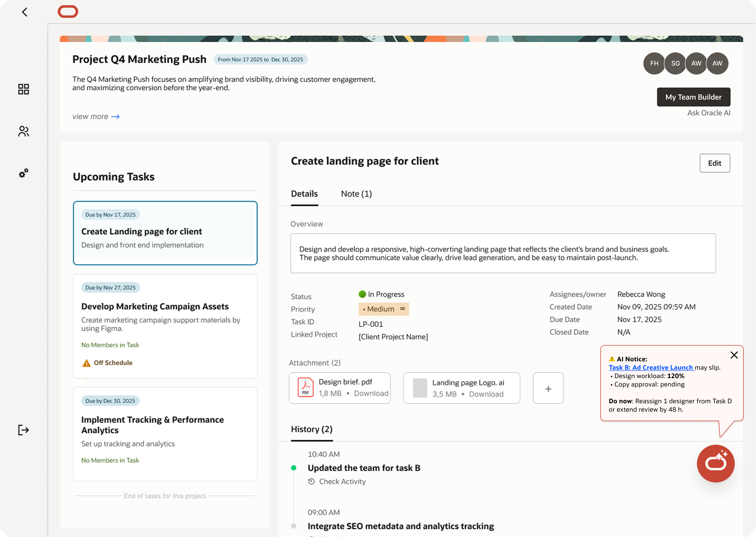Click the PDF icon for Design brief
This screenshot has width=756, height=537.
[x=305, y=387]
